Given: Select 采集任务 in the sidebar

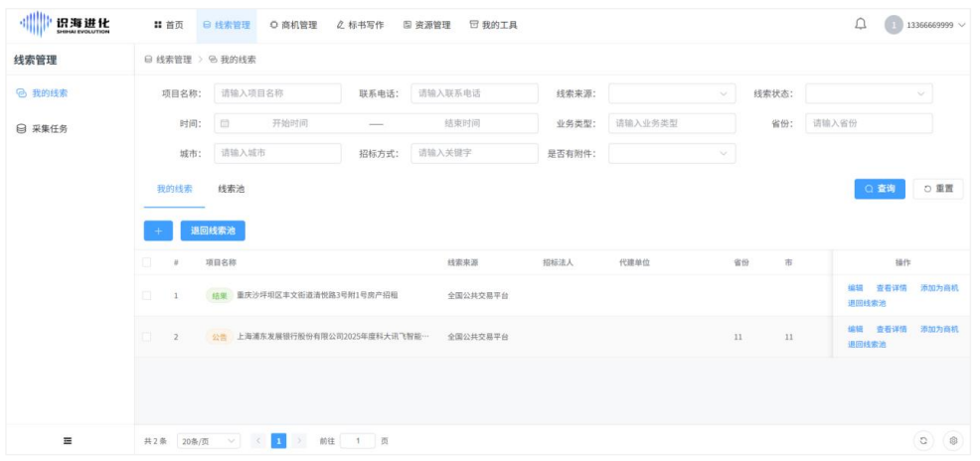Looking at the screenshot, I should pos(48,128).
